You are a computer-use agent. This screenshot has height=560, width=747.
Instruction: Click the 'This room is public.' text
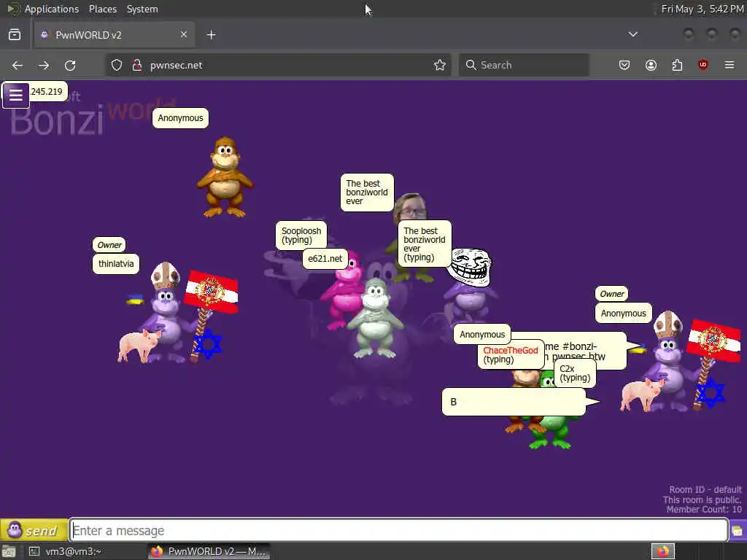click(x=703, y=499)
